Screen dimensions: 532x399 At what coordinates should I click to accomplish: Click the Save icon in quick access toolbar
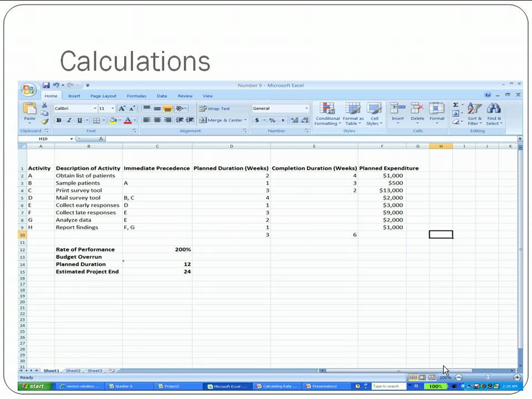pos(46,85)
